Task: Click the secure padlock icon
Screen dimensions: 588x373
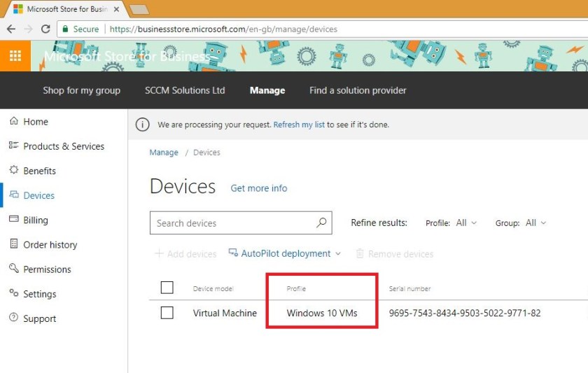Action: pyautogui.click(x=65, y=29)
